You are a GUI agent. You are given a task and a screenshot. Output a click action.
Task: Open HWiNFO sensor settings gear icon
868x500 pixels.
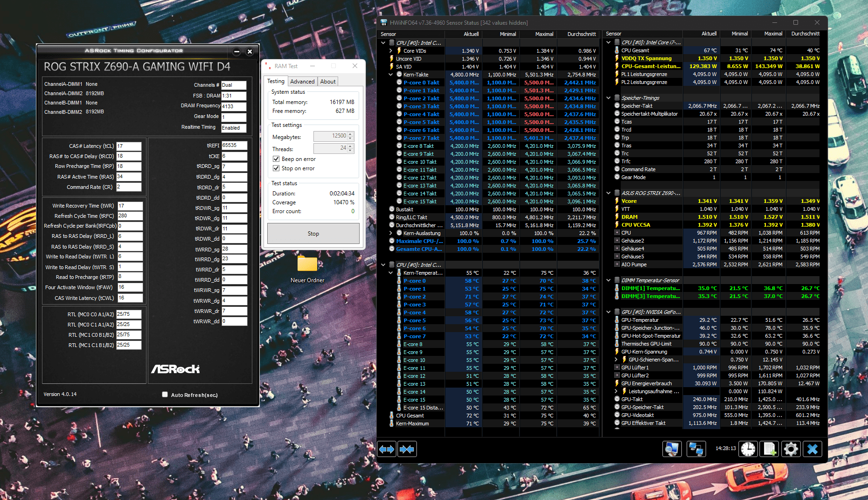[791, 449]
